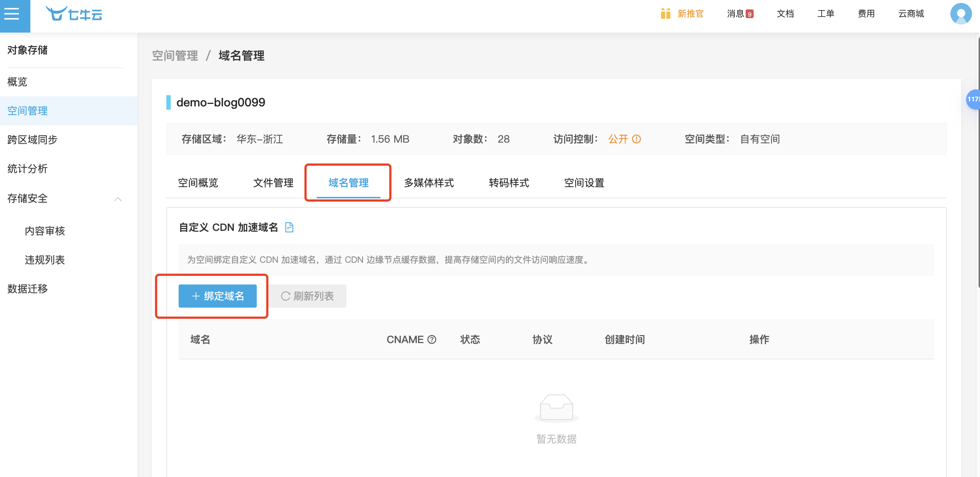Go to 空间管理 breadcrumb link

(x=175, y=56)
